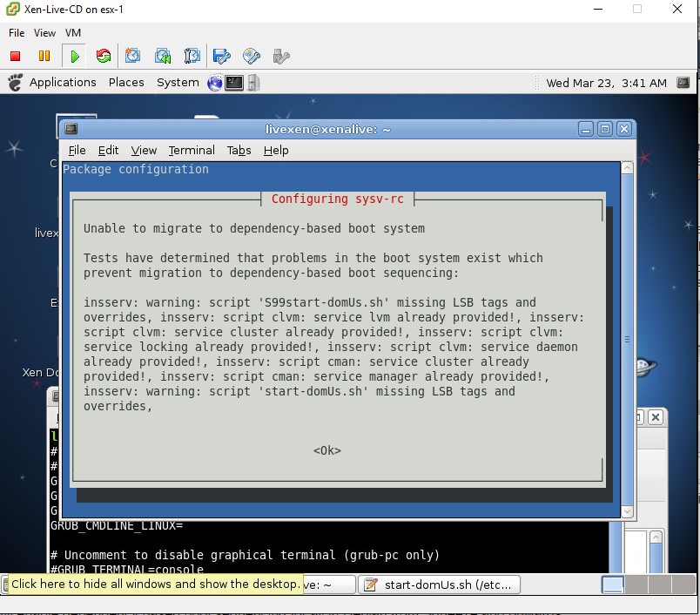Switch to start-domUs.sh taskbar window
The height and width of the screenshot is (615, 700).
point(439,585)
